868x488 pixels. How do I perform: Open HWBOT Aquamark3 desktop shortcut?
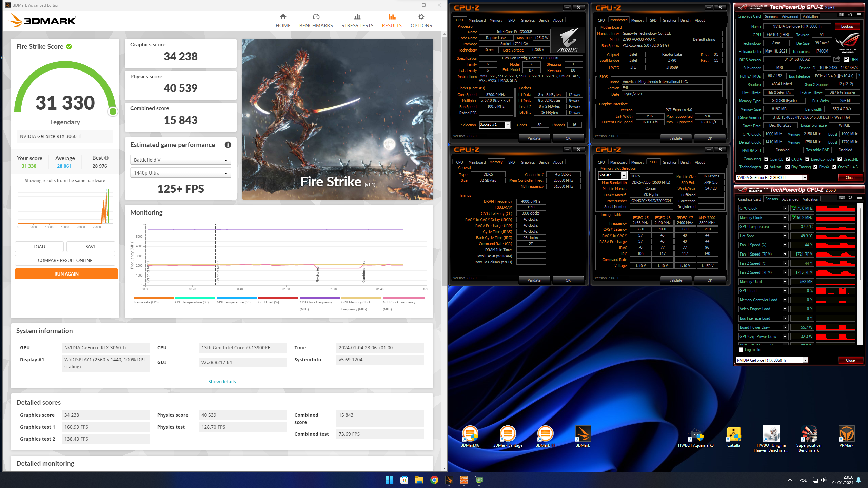pyautogui.click(x=696, y=436)
